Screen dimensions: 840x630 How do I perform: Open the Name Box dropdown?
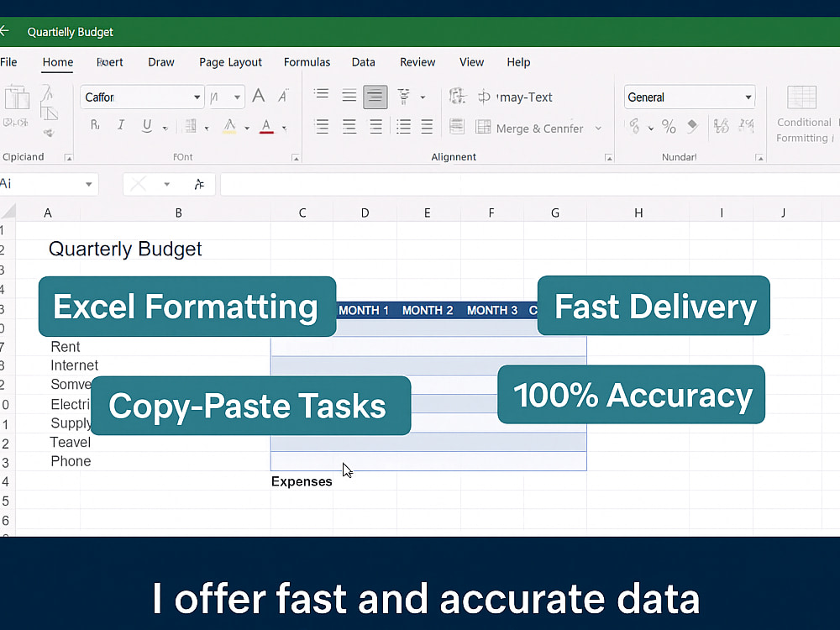pos(88,184)
